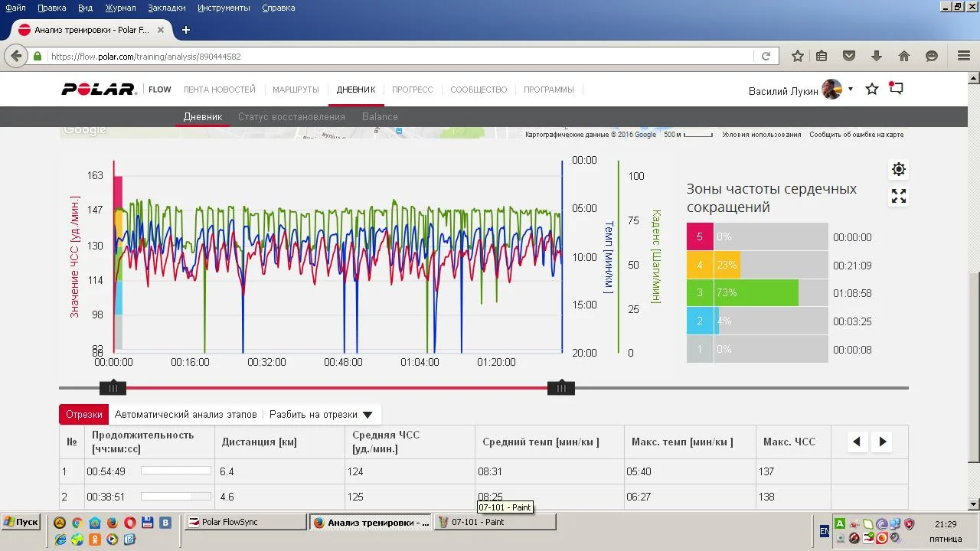Click the chart settings gear icon
Image resolution: width=980 pixels, height=551 pixels.
click(x=899, y=169)
